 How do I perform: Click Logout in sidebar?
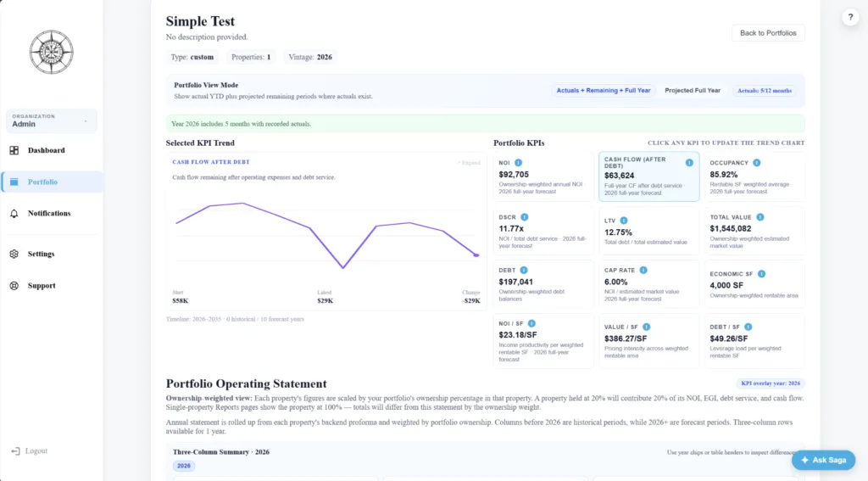tap(30, 451)
